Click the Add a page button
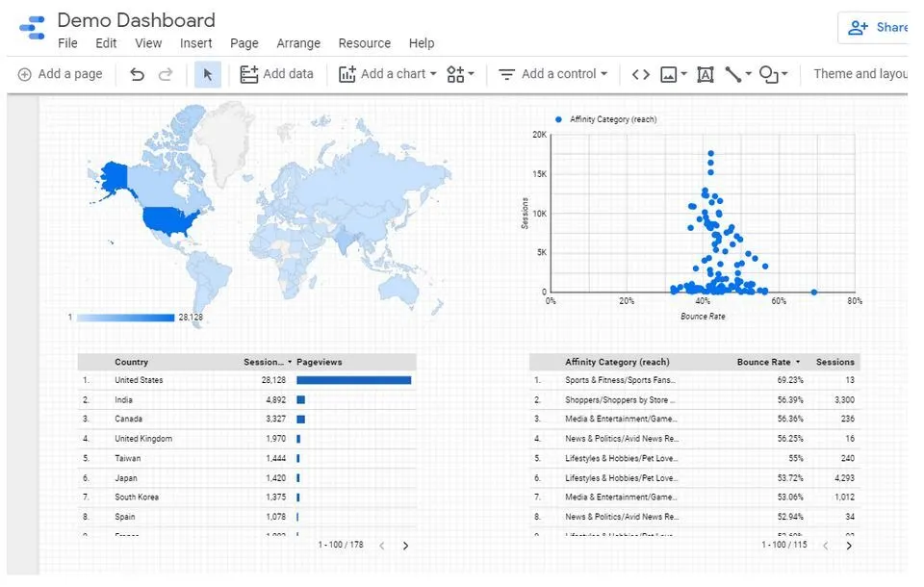Image resolution: width=924 pixels, height=587 pixels. 60,74
